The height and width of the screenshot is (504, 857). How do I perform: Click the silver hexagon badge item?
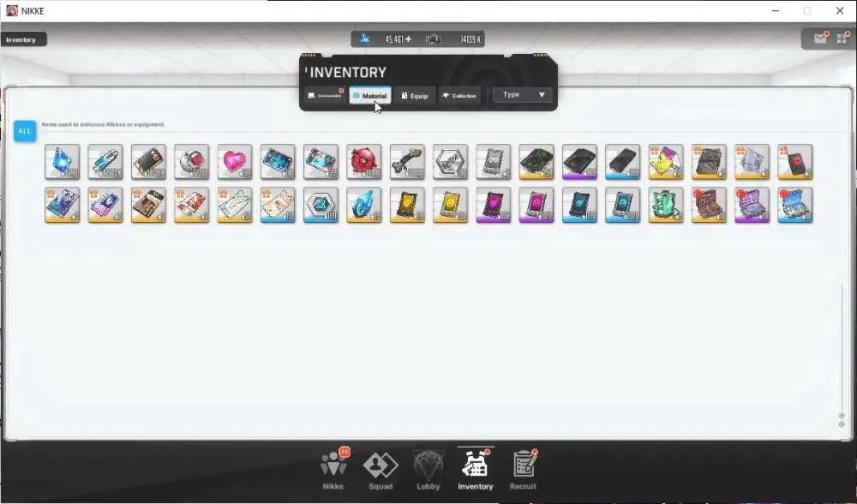click(451, 162)
